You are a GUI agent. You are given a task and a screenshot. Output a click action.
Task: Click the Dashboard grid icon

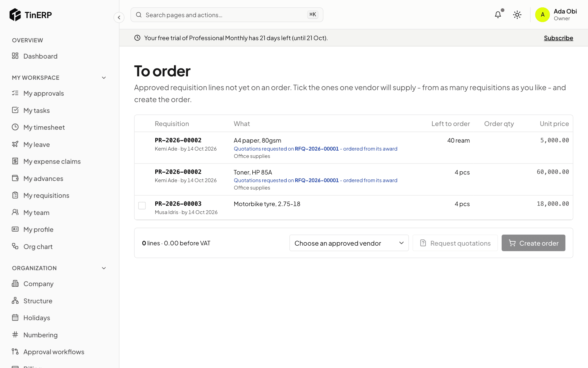[x=15, y=56]
